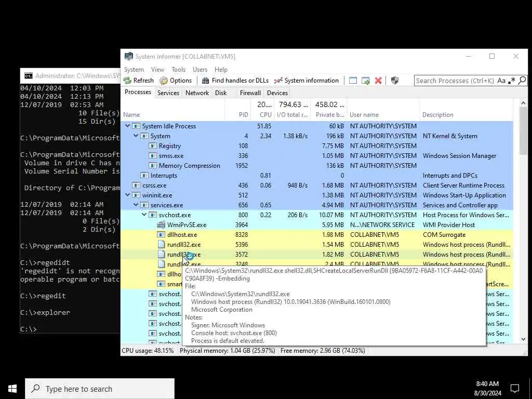Viewport: 532px width, 399px height.
Task: Select the Registry process row
Action: 317,145
